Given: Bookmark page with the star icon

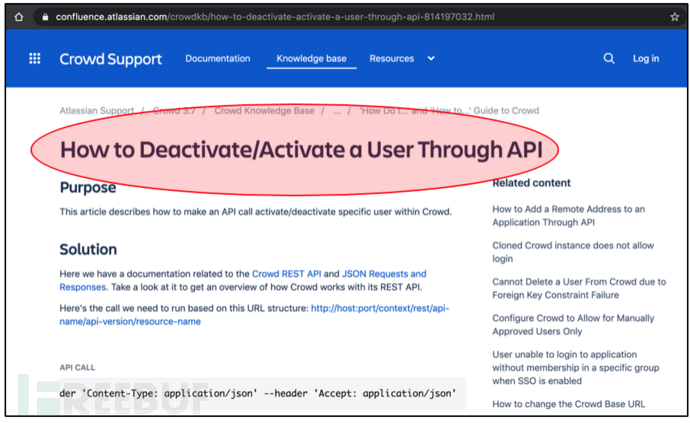Looking at the screenshot, I should point(675,17).
